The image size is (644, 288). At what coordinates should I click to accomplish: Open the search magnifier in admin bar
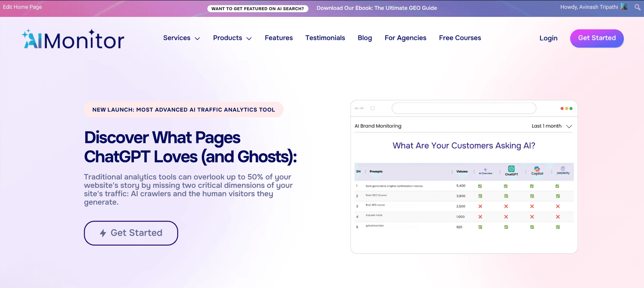(x=638, y=7)
